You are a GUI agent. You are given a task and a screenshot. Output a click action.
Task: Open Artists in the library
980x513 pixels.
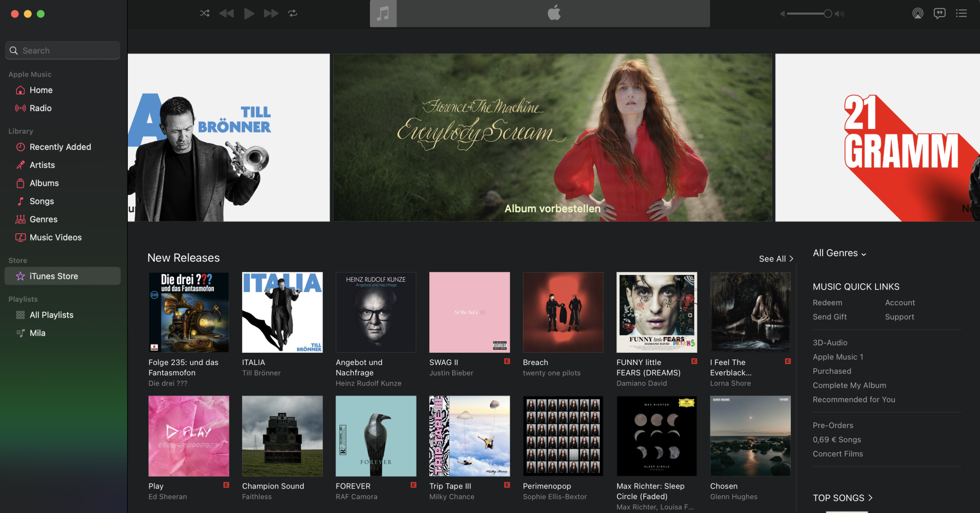point(63,165)
